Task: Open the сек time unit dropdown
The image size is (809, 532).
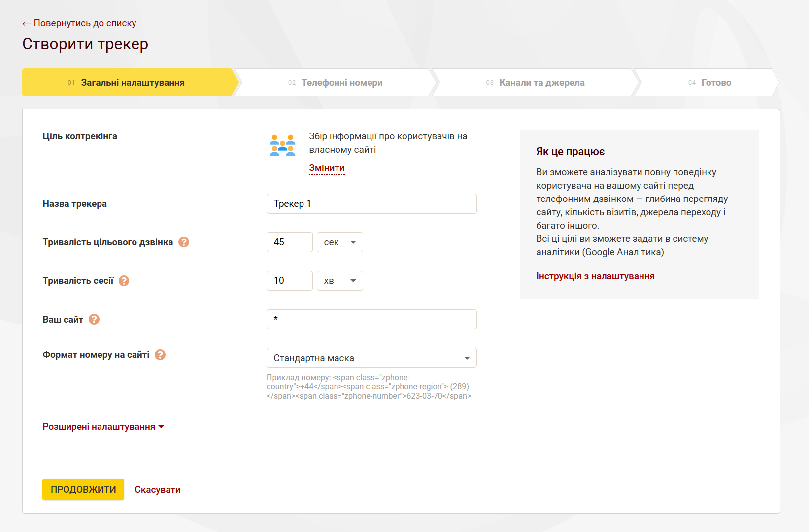Action: point(340,242)
